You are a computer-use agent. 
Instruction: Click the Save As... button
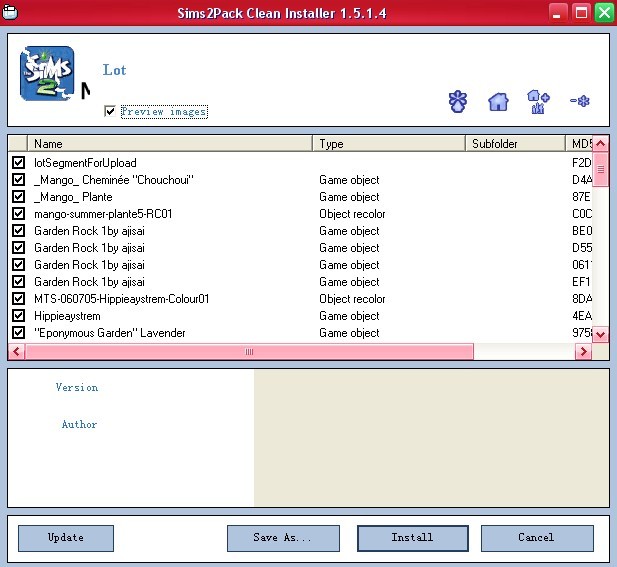tap(283, 538)
